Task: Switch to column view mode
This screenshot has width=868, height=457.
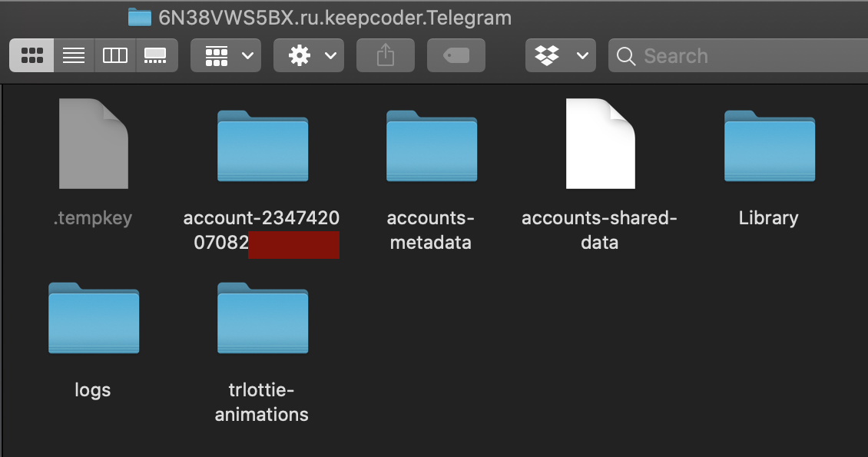Action: [x=115, y=55]
